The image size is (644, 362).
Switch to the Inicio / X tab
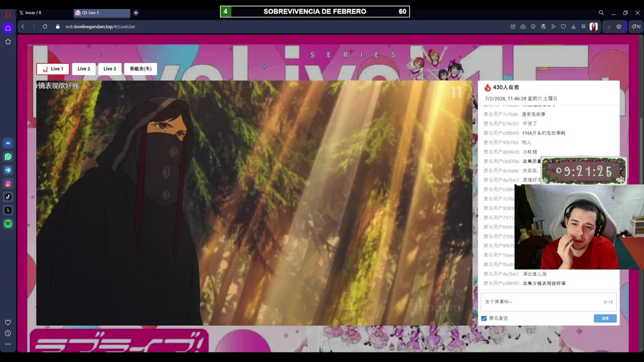pos(44,13)
